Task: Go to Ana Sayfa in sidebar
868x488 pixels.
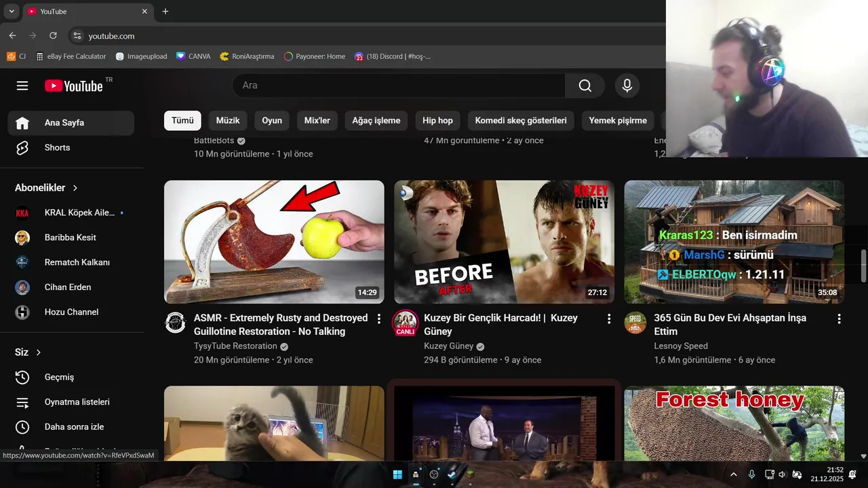Action: (x=71, y=123)
